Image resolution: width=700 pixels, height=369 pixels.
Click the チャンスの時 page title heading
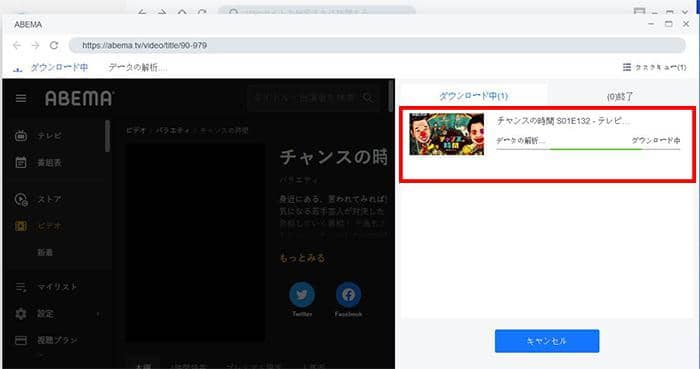[334, 157]
